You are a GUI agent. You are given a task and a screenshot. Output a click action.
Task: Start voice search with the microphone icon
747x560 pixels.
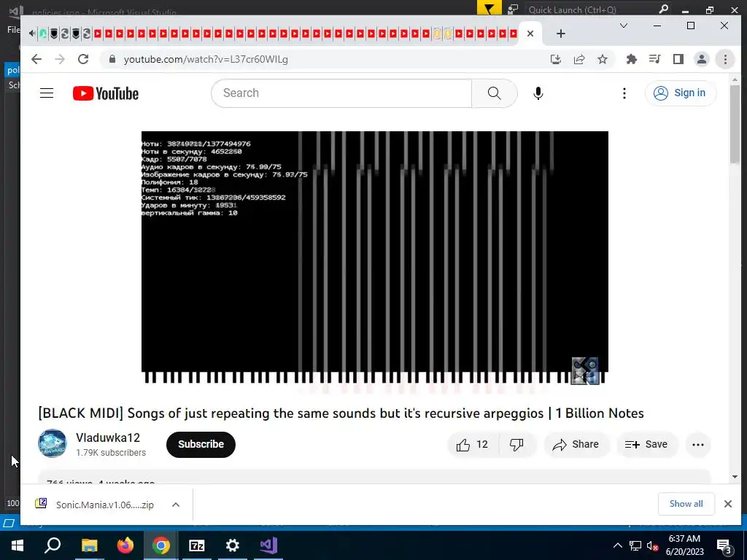pyautogui.click(x=538, y=93)
